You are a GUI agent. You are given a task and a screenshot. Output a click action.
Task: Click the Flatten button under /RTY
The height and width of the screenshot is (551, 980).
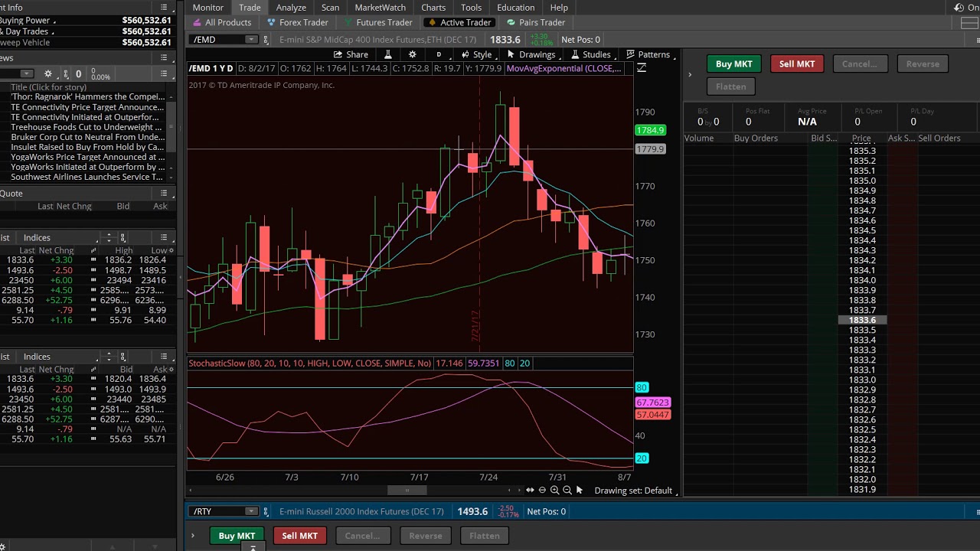coord(485,536)
